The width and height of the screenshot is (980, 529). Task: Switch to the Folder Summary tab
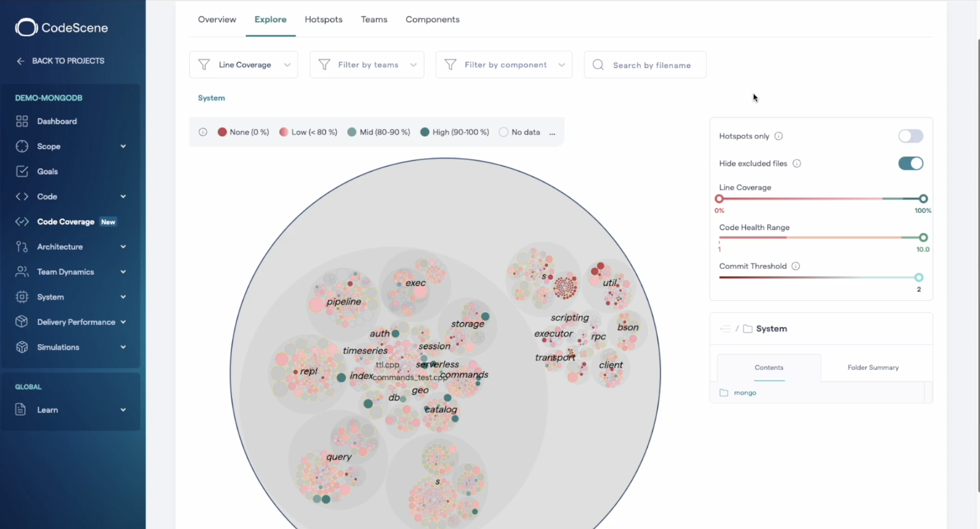[x=873, y=368]
